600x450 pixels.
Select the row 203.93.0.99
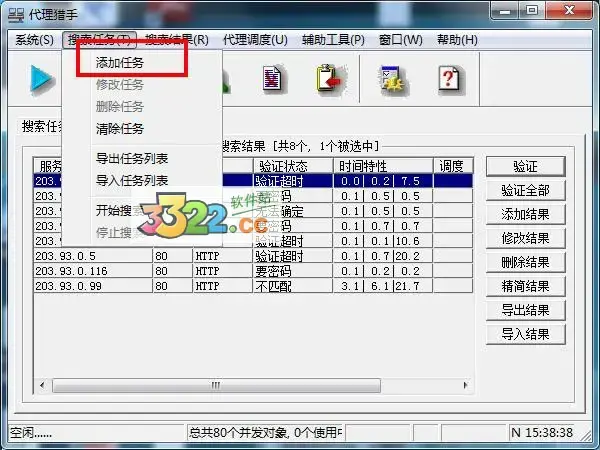[x=253, y=286]
